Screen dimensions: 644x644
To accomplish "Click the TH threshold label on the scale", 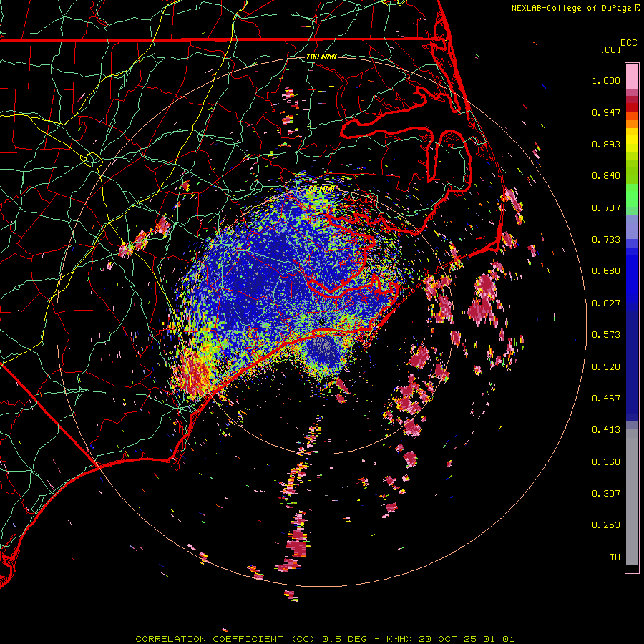I will pos(615,557).
